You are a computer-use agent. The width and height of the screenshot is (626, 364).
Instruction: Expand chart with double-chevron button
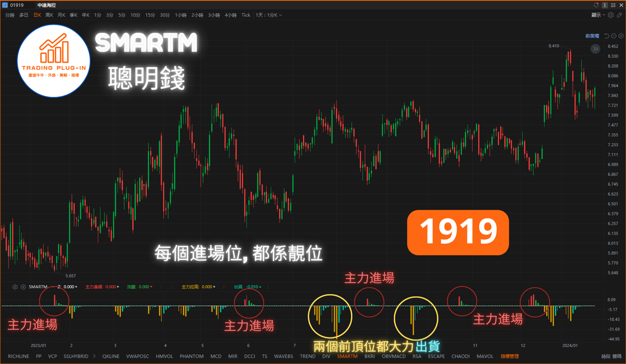[x=596, y=49]
